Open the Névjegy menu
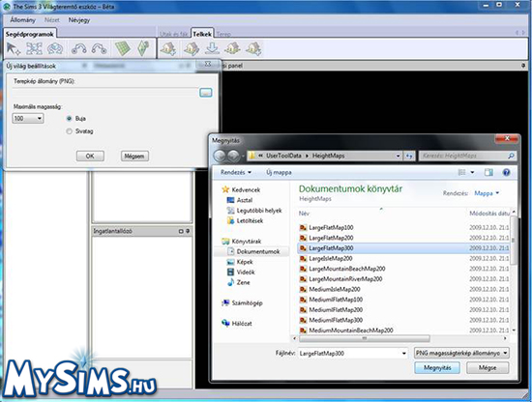The image size is (532, 402). 79,20
